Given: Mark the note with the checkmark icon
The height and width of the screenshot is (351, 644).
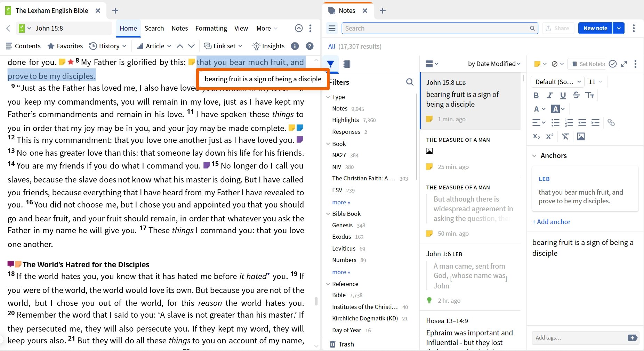Looking at the screenshot, I should (x=613, y=64).
